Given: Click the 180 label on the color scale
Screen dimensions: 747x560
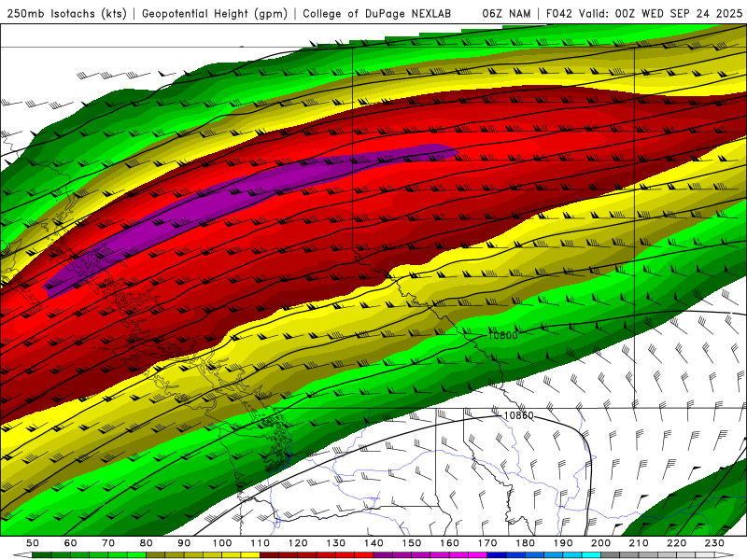Looking at the screenshot, I should pos(525,543).
